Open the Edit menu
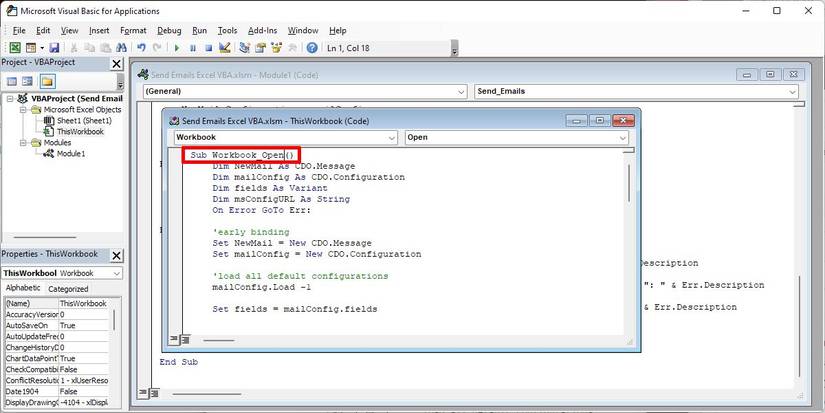 point(43,31)
